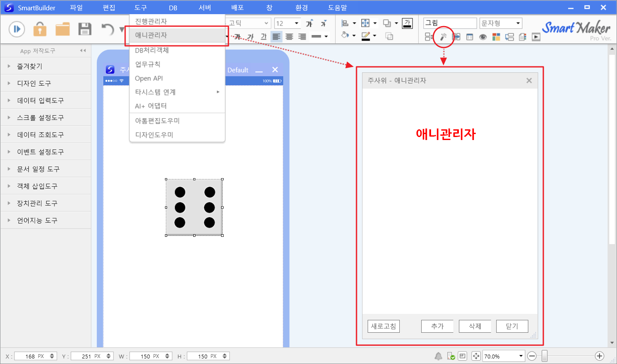The image size is (617, 364).
Task: Open the font size 12 dropdown
Action: coord(296,23)
